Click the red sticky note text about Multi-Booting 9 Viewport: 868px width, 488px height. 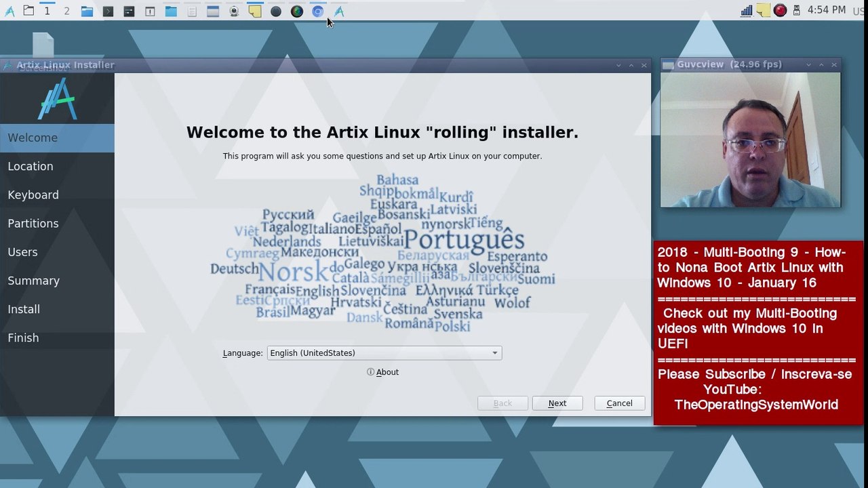coord(751,268)
